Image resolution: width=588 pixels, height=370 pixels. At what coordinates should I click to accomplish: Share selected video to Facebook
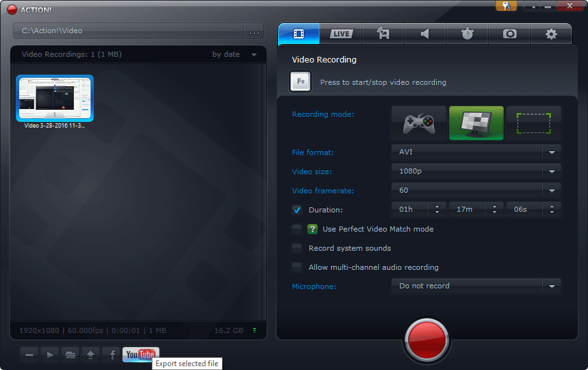111,355
